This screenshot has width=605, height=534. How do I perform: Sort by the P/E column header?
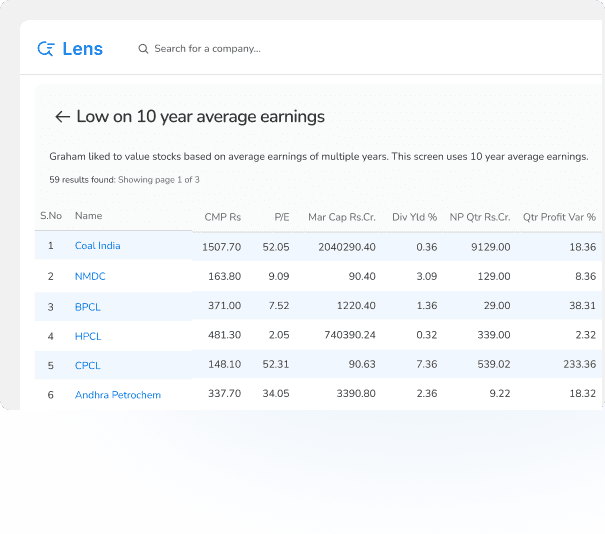[282, 217]
